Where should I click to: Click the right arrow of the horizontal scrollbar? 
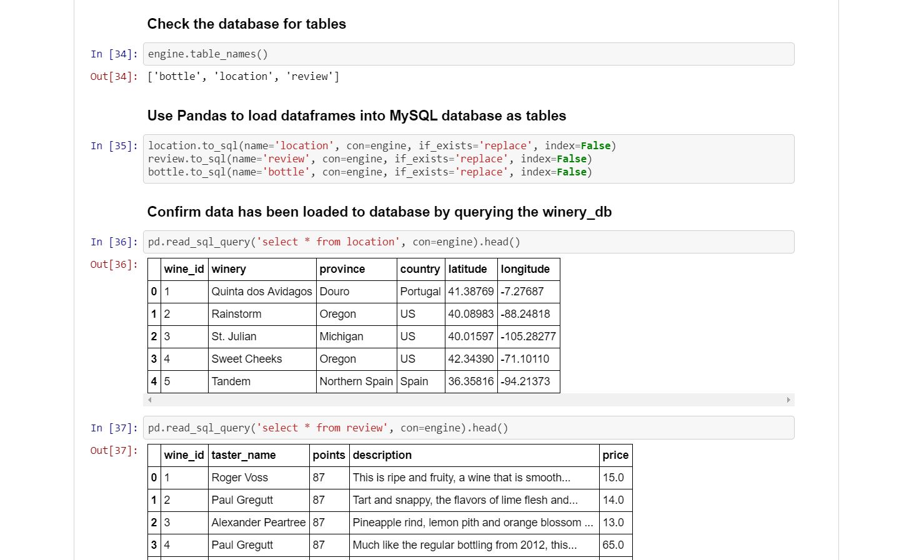(x=788, y=400)
